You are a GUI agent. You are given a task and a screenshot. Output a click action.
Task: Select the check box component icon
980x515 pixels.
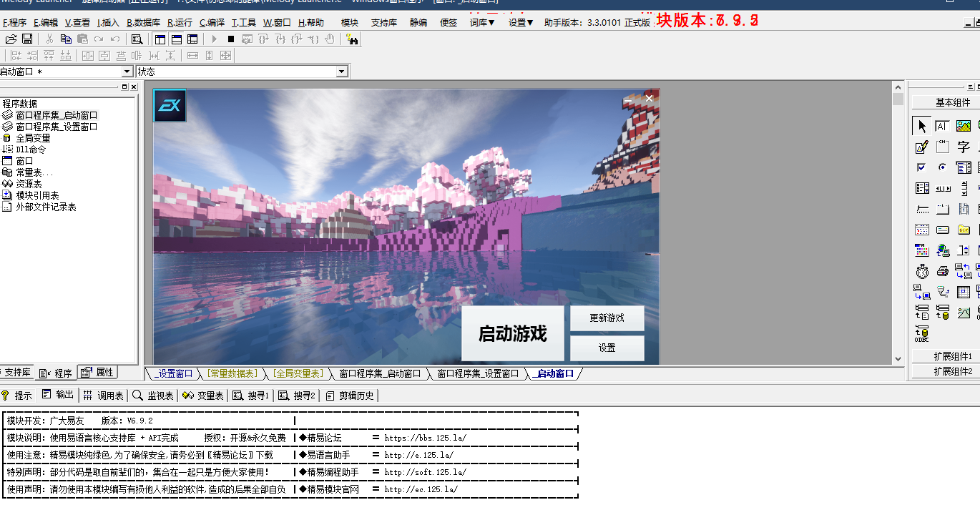(x=921, y=167)
